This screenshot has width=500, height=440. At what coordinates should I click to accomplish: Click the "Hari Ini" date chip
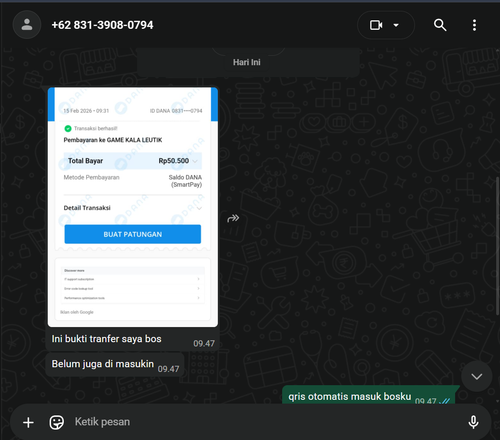point(247,62)
